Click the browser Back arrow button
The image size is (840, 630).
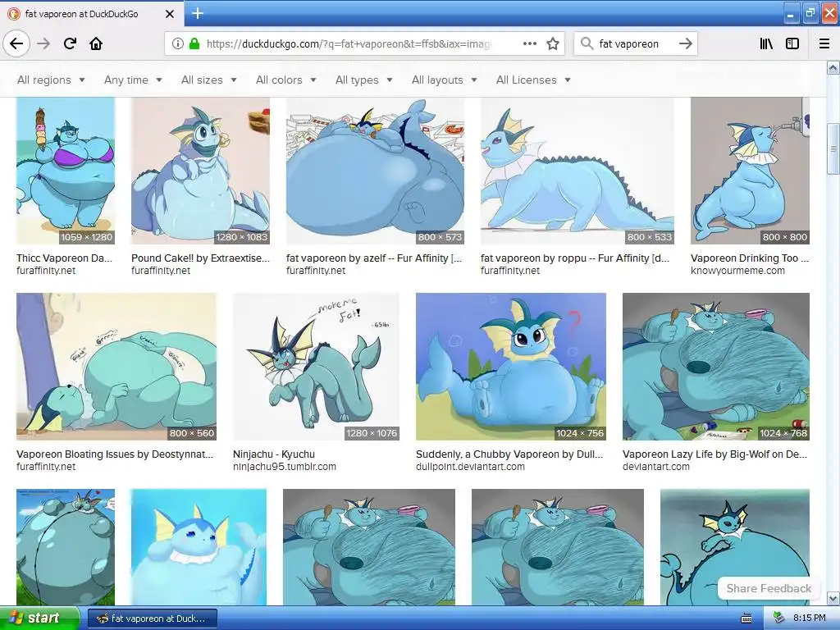(16, 43)
